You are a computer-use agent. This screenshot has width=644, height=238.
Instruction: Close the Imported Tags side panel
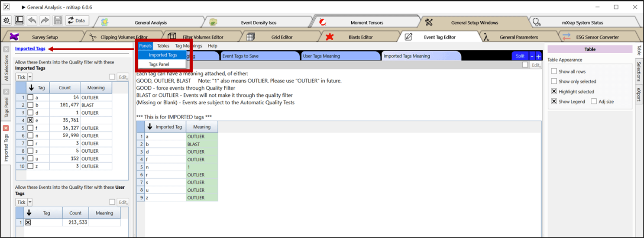click(6, 128)
